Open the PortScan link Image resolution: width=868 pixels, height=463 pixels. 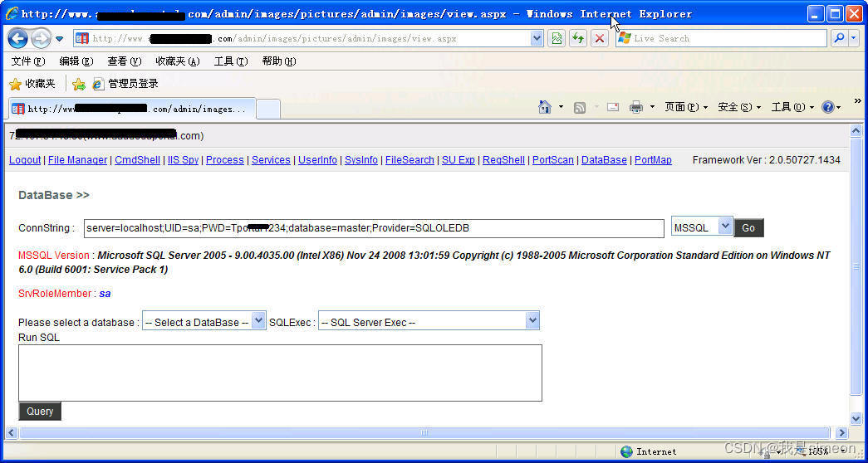(553, 160)
